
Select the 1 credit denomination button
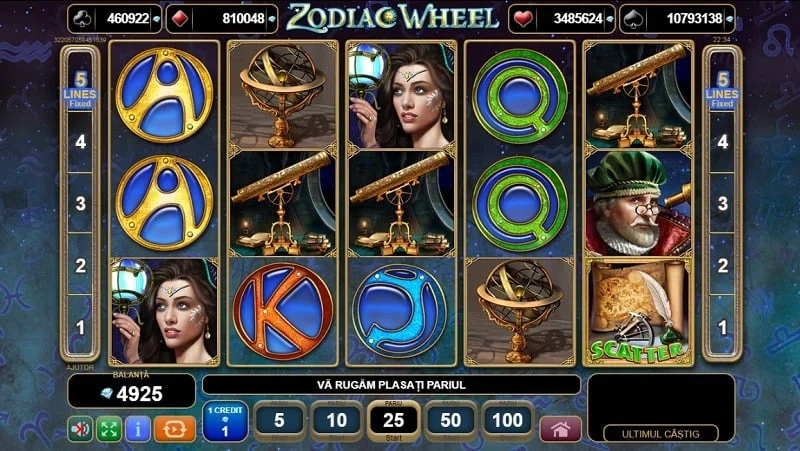225,421
